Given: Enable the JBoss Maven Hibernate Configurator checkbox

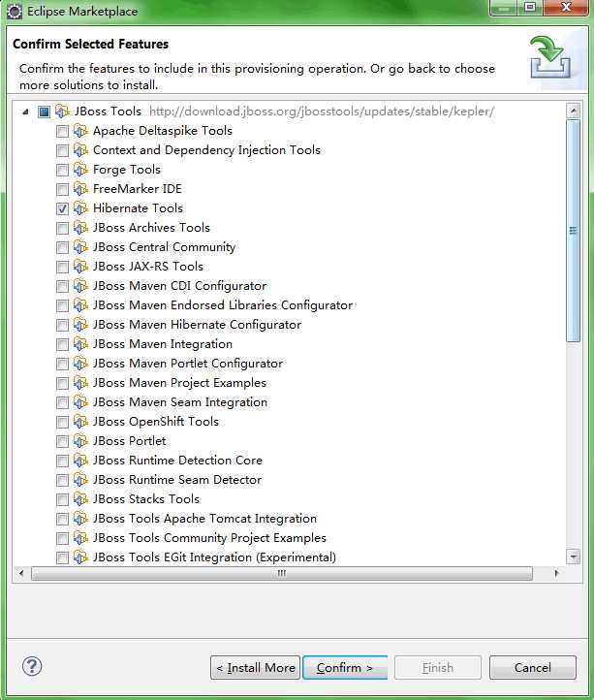Looking at the screenshot, I should pos(62,325).
